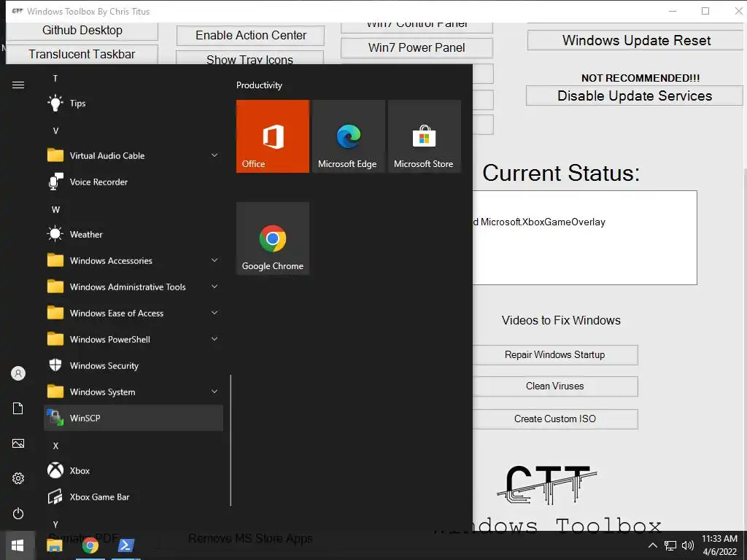Click Windows Update Reset button
747x560 pixels.
coord(636,41)
